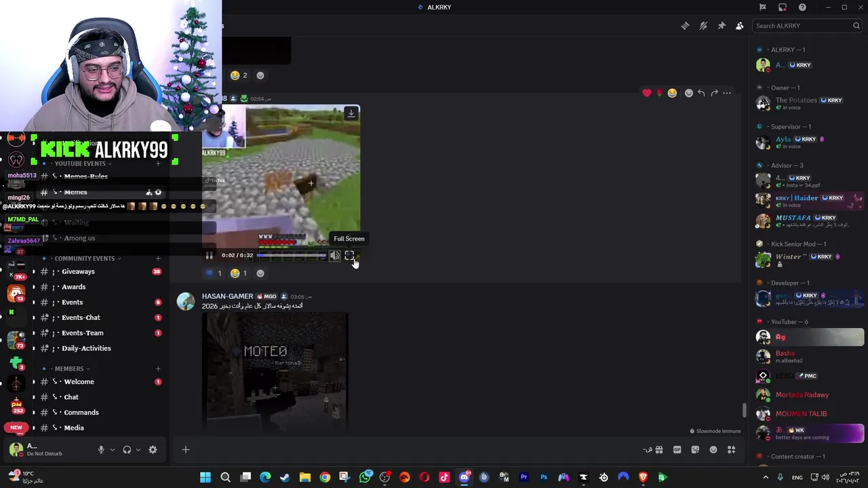Open headphones output device dropdown
868x488 pixels.
(x=138, y=449)
